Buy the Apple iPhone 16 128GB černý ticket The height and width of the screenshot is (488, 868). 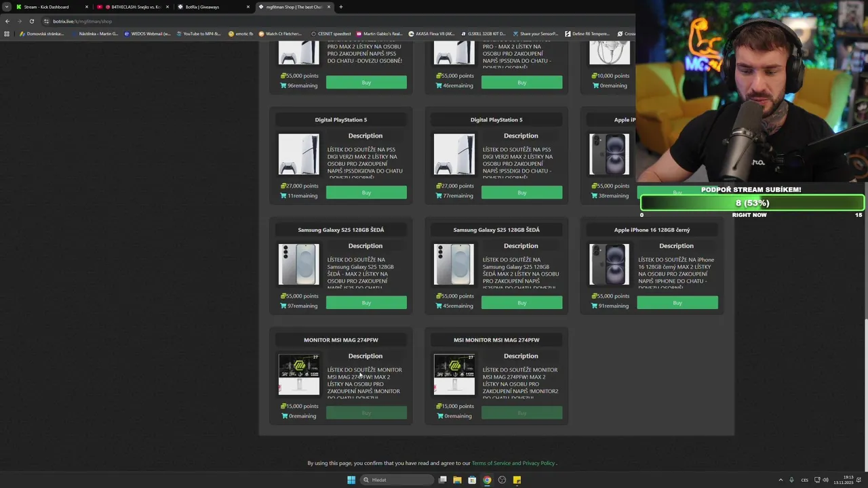[677, 303]
